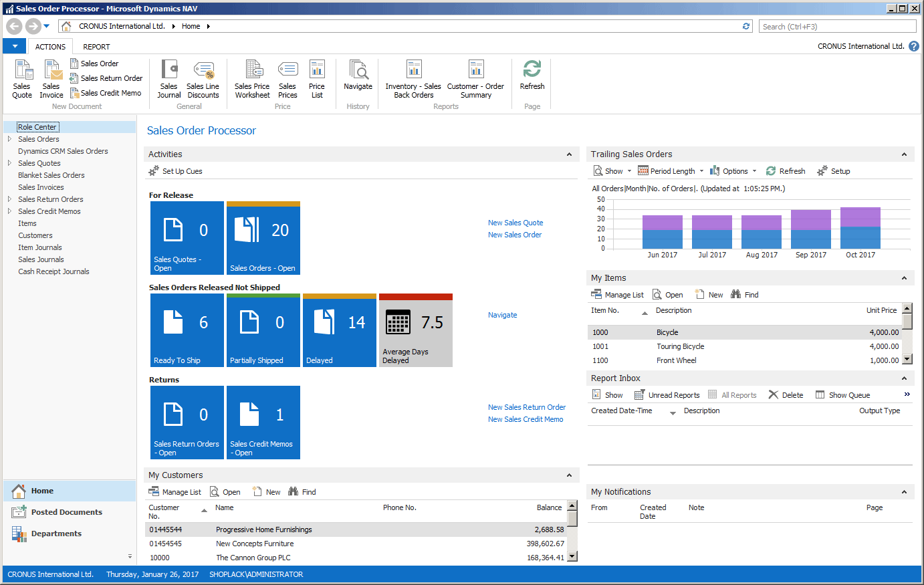Image resolution: width=924 pixels, height=585 pixels.
Task: Click the My Items scrollbar down arrow
Action: pyautogui.click(x=907, y=360)
